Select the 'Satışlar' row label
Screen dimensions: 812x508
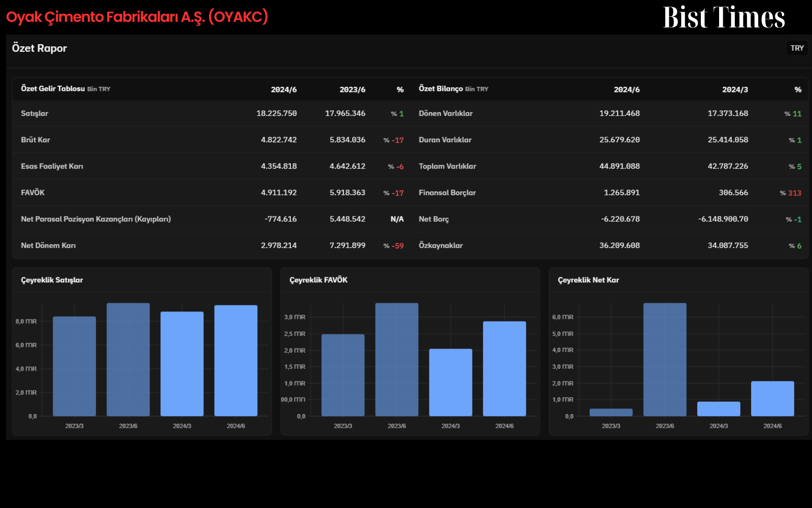(35, 113)
